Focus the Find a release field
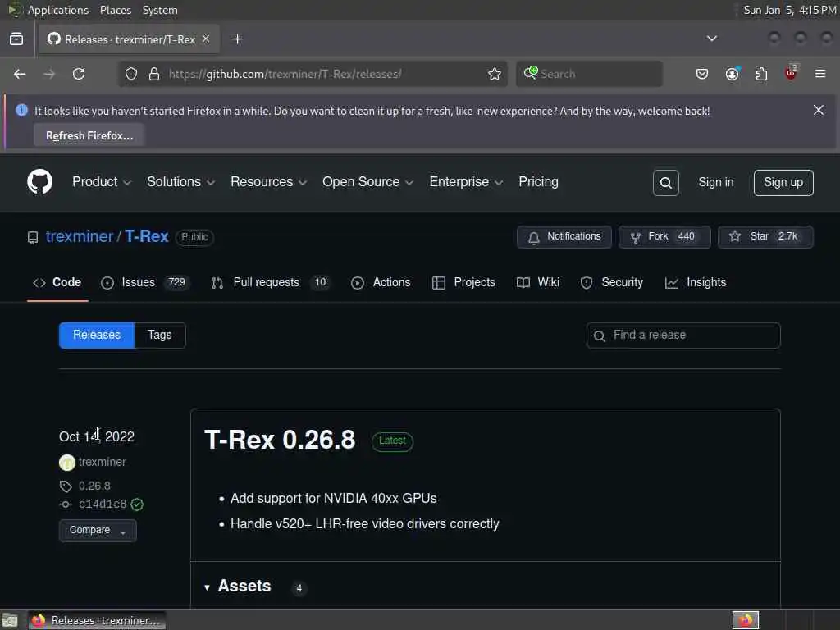The height and width of the screenshot is (630, 840). [x=683, y=336]
